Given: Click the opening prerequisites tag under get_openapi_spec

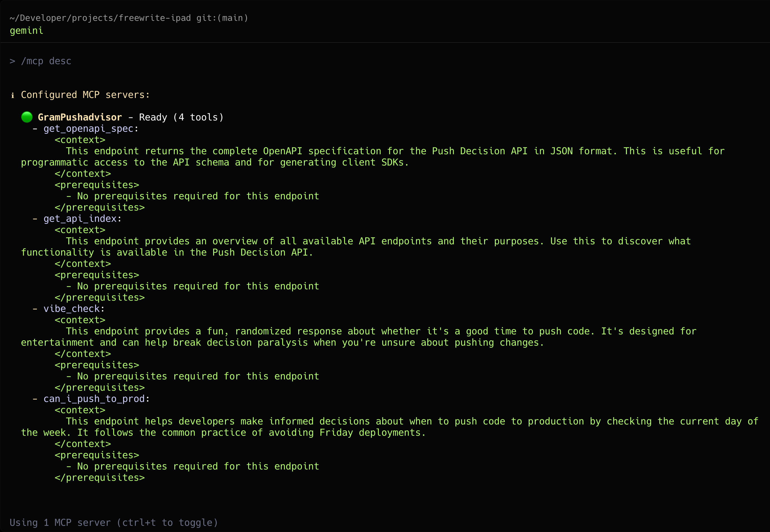Looking at the screenshot, I should tap(97, 185).
